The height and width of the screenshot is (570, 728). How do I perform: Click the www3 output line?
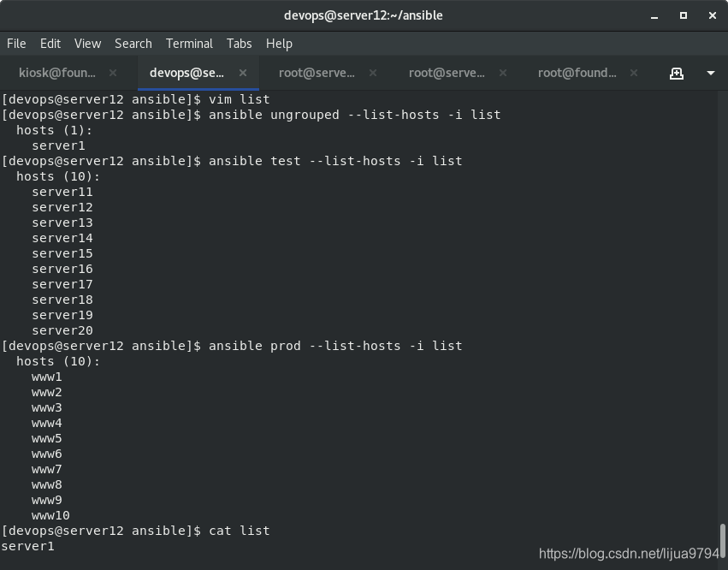tap(47, 407)
